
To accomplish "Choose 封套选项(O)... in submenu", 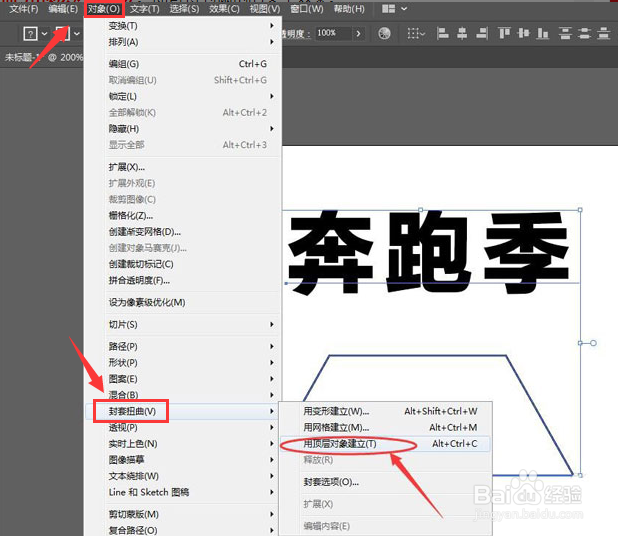I will click(x=385, y=482).
